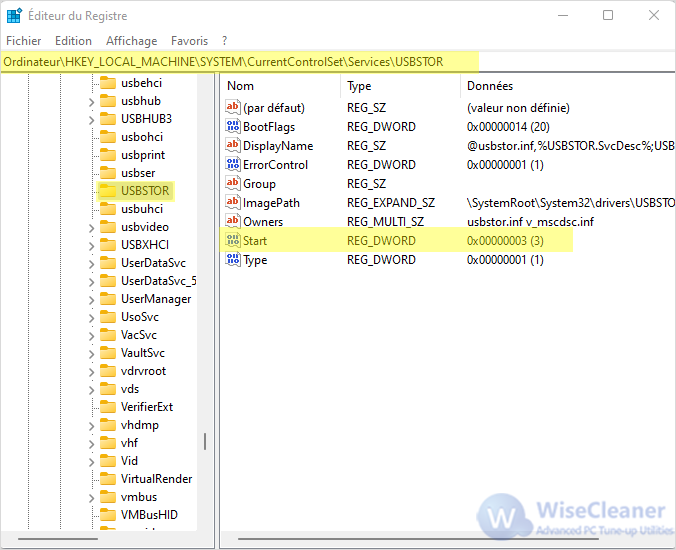This screenshot has width=676, height=550.
Task: Expand the vds tree node
Action: pyautogui.click(x=91, y=390)
